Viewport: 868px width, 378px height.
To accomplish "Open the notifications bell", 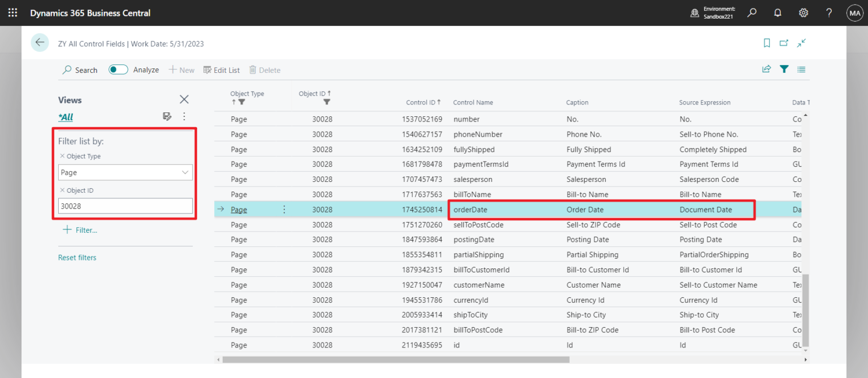I will pyautogui.click(x=778, y=12).
